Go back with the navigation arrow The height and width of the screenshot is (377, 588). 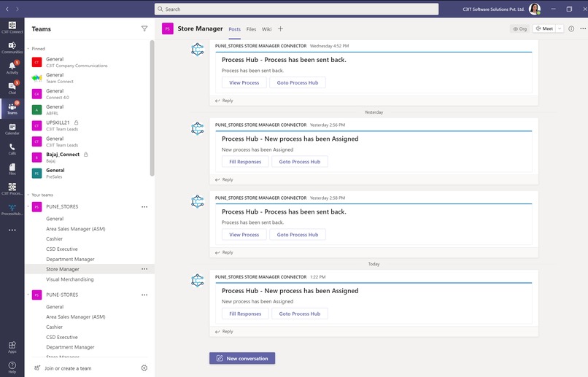7,9
